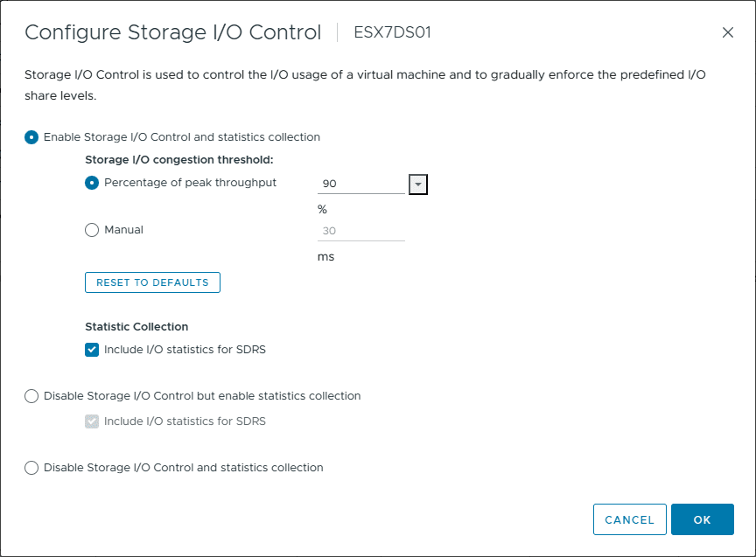The width and height of the screenshot is (756, 557).
Task: Select the Manual congestion threshold radio
Action: coord(92,230)
